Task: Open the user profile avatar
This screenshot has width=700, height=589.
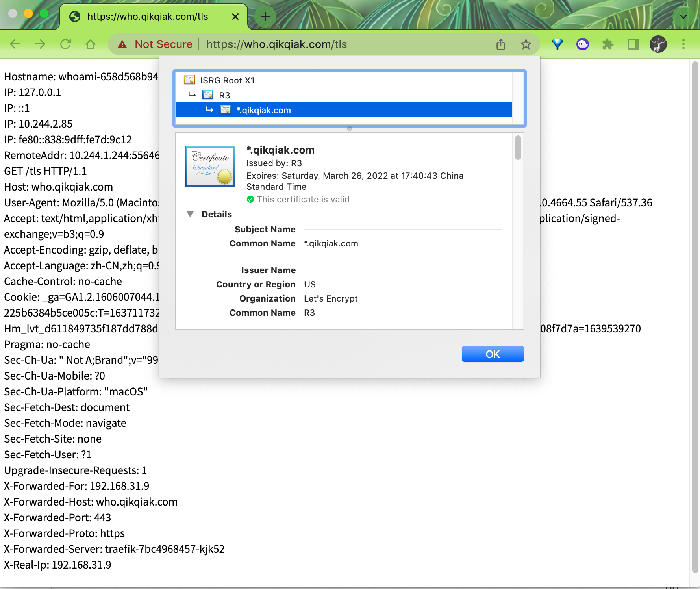Action: click(x=658, y=44)
